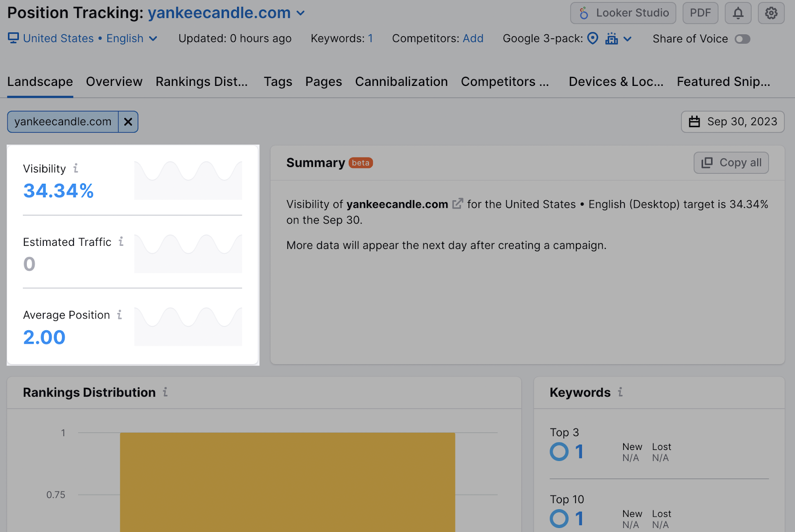Switch to the Landscape tab

pos(40,81)
